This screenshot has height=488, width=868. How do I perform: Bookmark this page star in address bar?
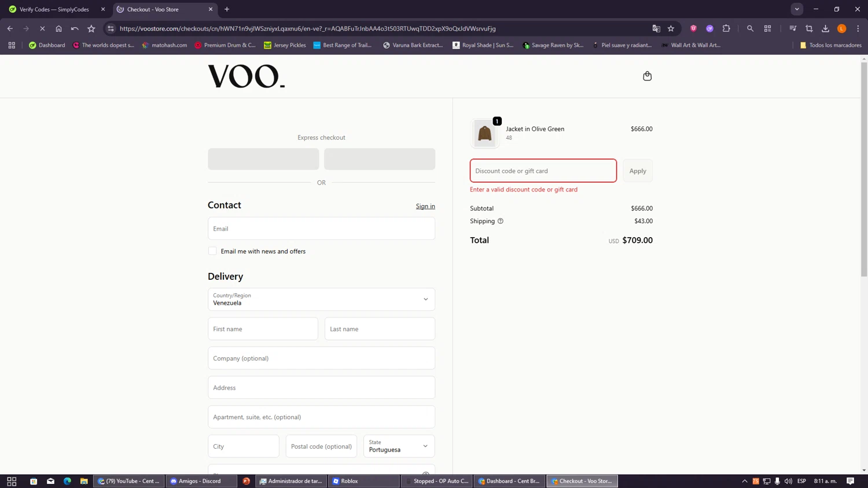pyautogui.click(x=671, y=28)
